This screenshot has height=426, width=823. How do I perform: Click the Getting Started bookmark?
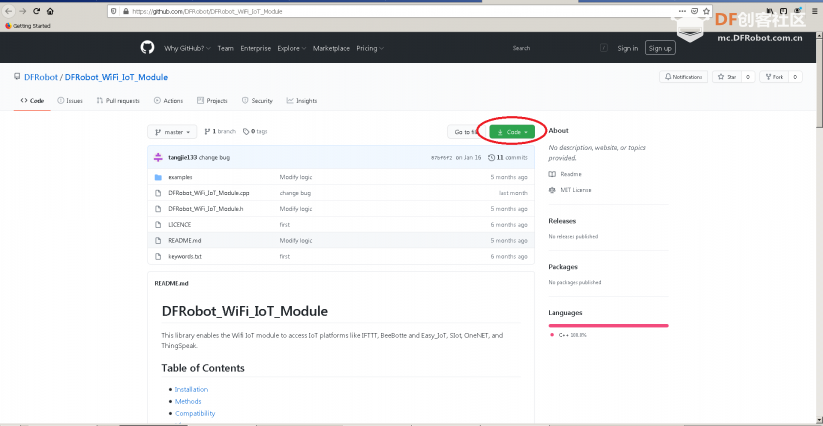(x=28, y=26)
